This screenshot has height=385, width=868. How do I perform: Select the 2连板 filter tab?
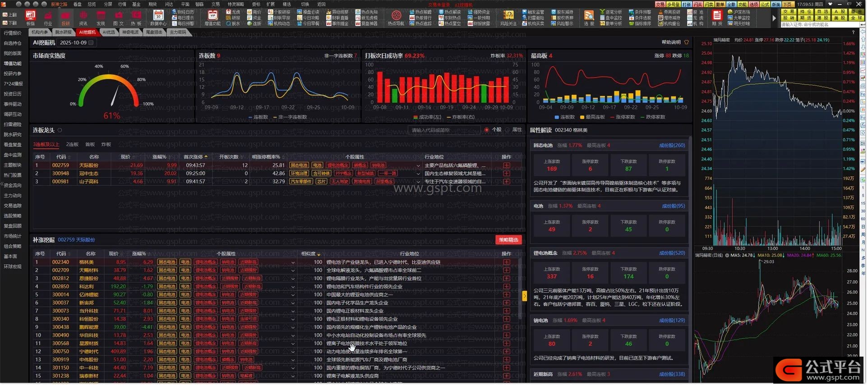tap(72, 145)
